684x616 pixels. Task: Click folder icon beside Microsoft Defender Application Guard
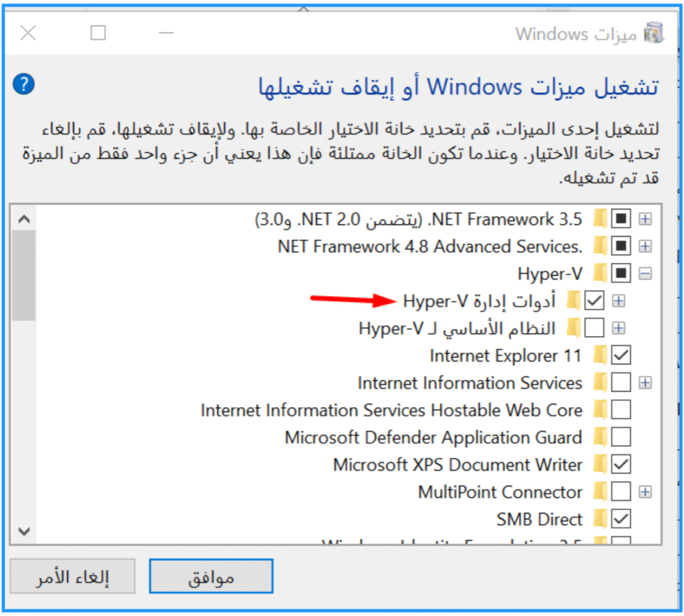pyautogui.click(x=600, y=438)
